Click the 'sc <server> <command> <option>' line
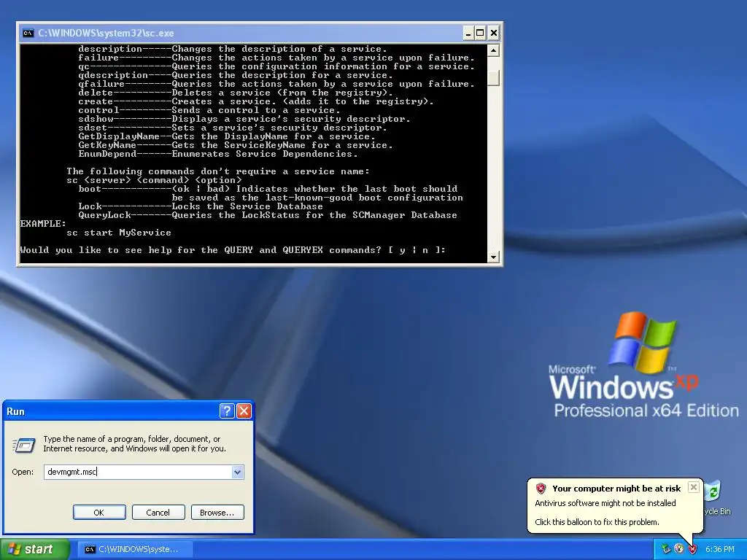 point(154,180)
